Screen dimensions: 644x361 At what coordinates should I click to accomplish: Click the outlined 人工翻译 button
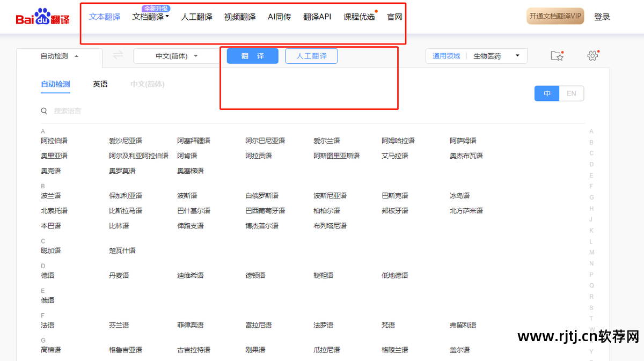pyautogui.click(x=311, y=56)
